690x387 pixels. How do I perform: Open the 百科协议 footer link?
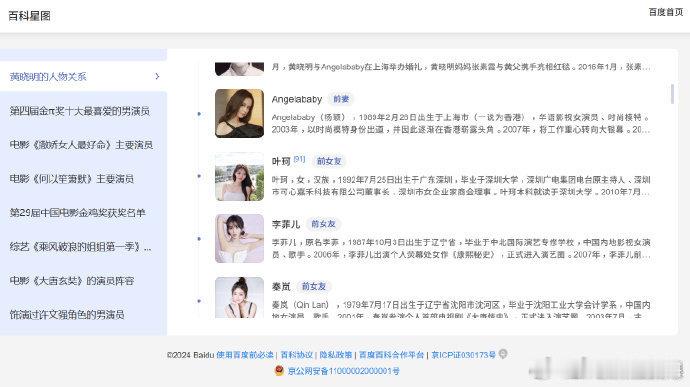(297, 355)
